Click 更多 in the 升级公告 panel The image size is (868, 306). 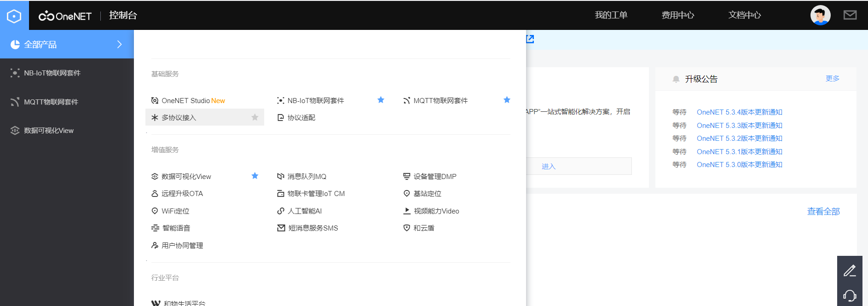(x=833, y=79)
